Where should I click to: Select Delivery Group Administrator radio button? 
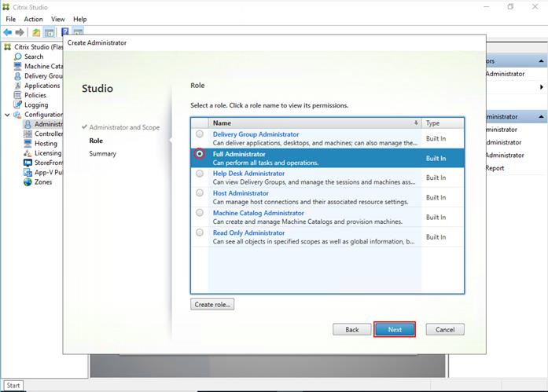pyautogui.click(x=200, y=134)
